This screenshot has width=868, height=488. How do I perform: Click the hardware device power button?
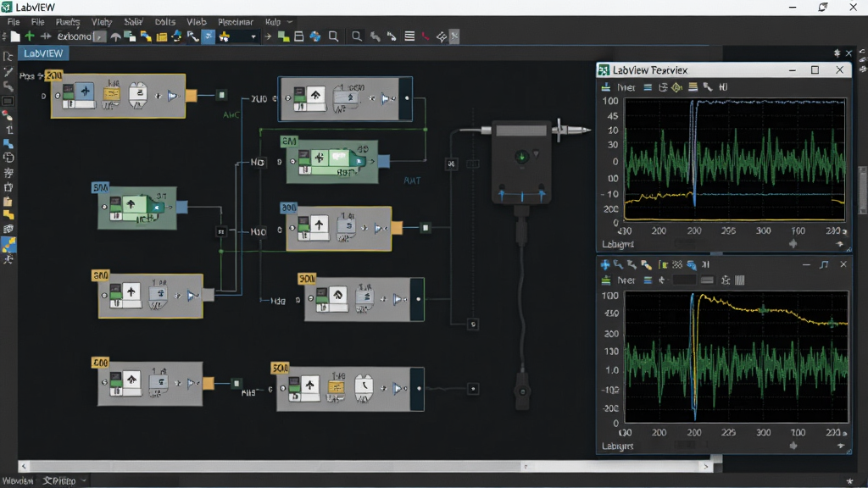(521, 157)
